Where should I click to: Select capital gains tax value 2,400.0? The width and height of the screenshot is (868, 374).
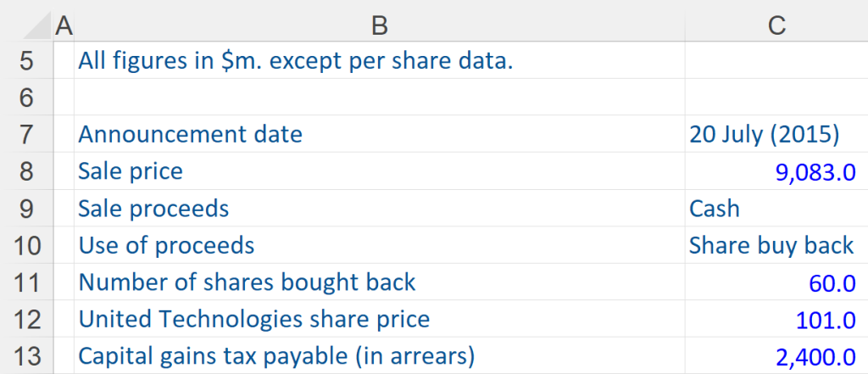815,356
